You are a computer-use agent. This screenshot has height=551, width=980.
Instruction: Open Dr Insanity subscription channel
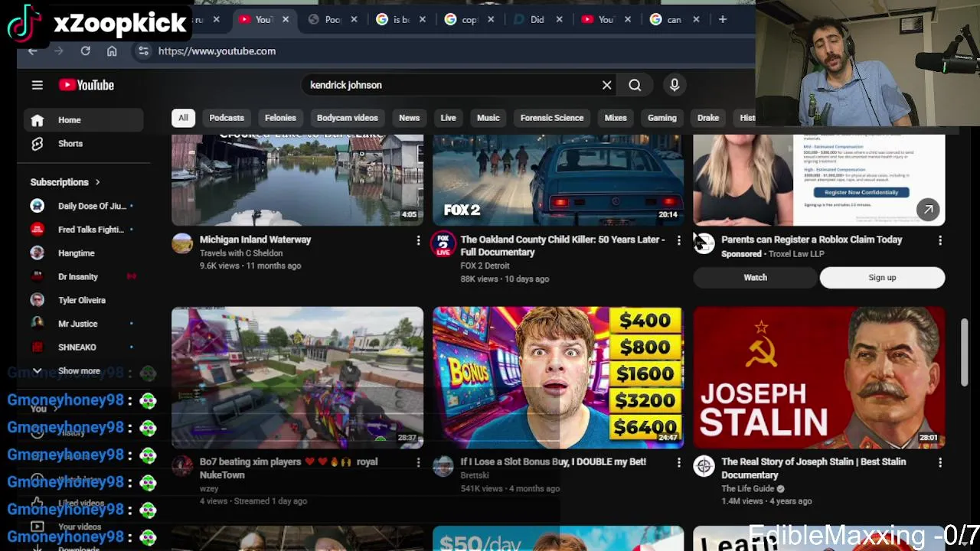[82, 277]
